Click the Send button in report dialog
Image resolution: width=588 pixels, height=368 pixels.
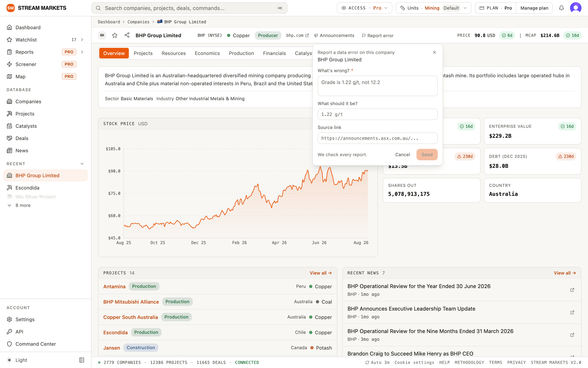[x=427, y=155]
